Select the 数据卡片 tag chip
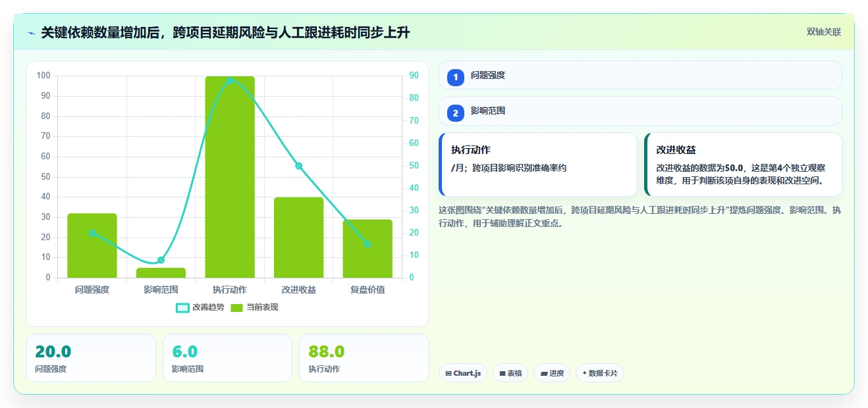 [599, 373]
